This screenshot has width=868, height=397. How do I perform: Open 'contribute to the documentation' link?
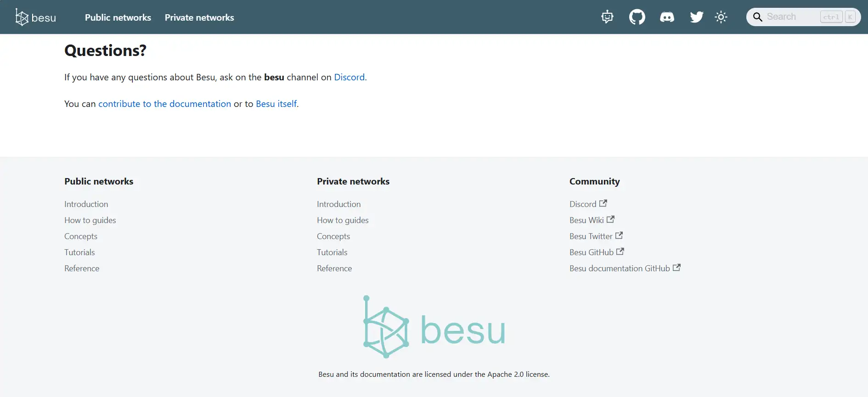point(164,104)
